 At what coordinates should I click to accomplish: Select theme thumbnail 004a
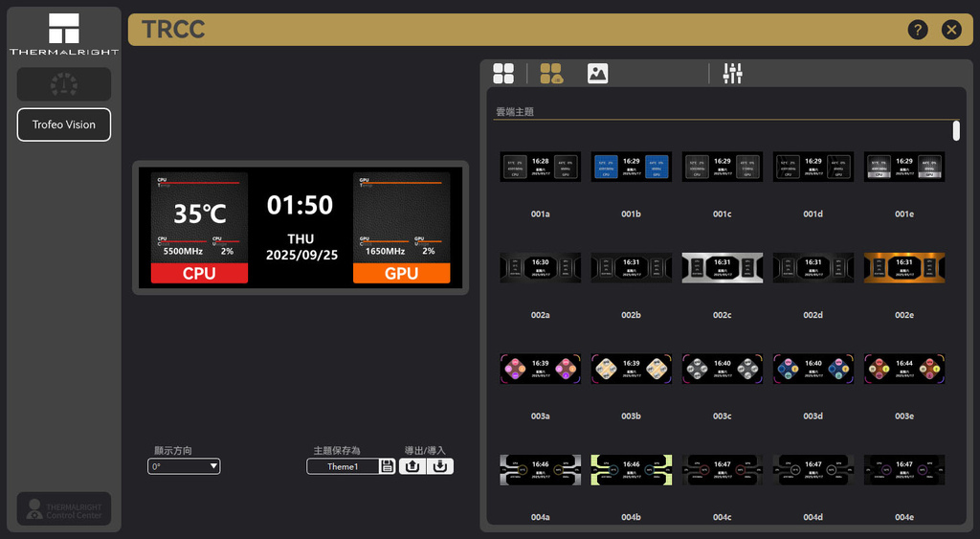click(x=541, y=470)
